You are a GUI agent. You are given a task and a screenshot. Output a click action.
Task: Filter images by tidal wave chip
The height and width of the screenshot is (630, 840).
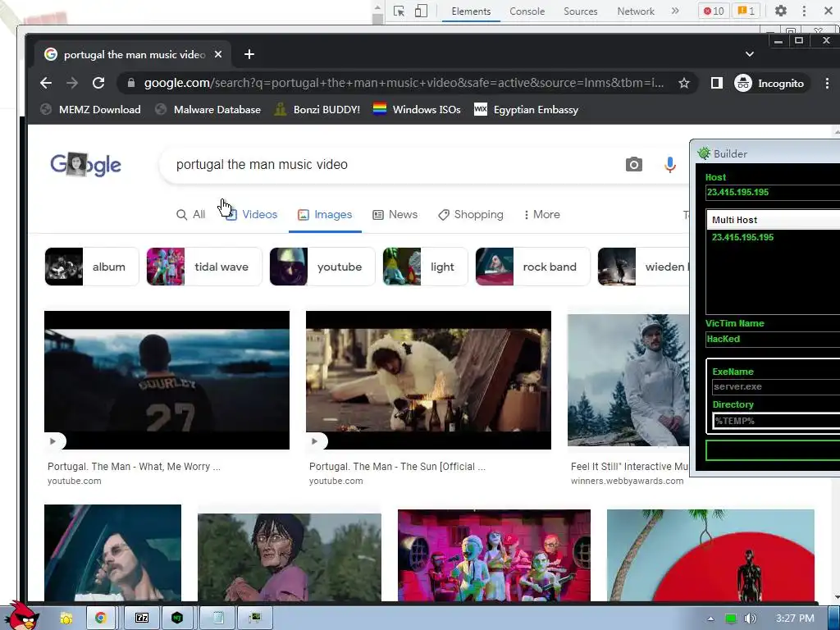tap(204, 267)
